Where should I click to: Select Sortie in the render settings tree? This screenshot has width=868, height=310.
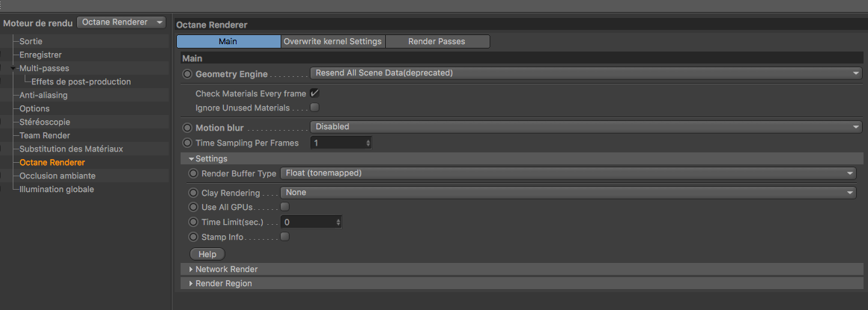(31, 42)
